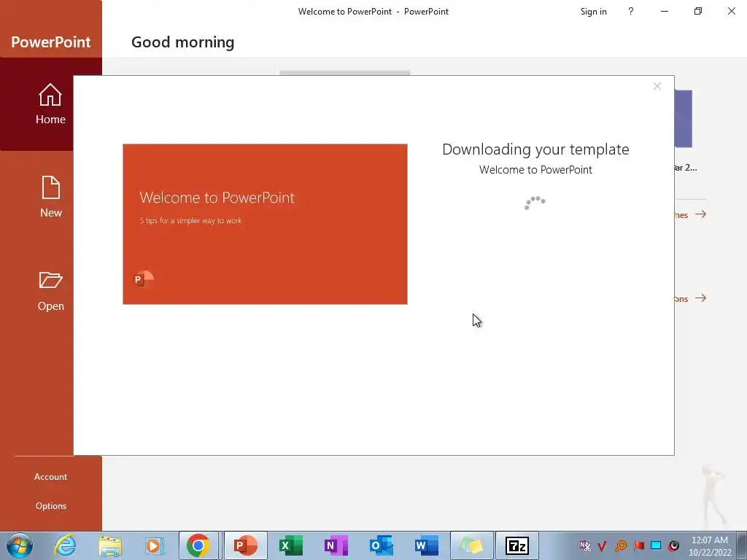This screenshot has height=560, width=747.
Task: Launch Outlook from the taskbar
Action: (x=381, y=545)
